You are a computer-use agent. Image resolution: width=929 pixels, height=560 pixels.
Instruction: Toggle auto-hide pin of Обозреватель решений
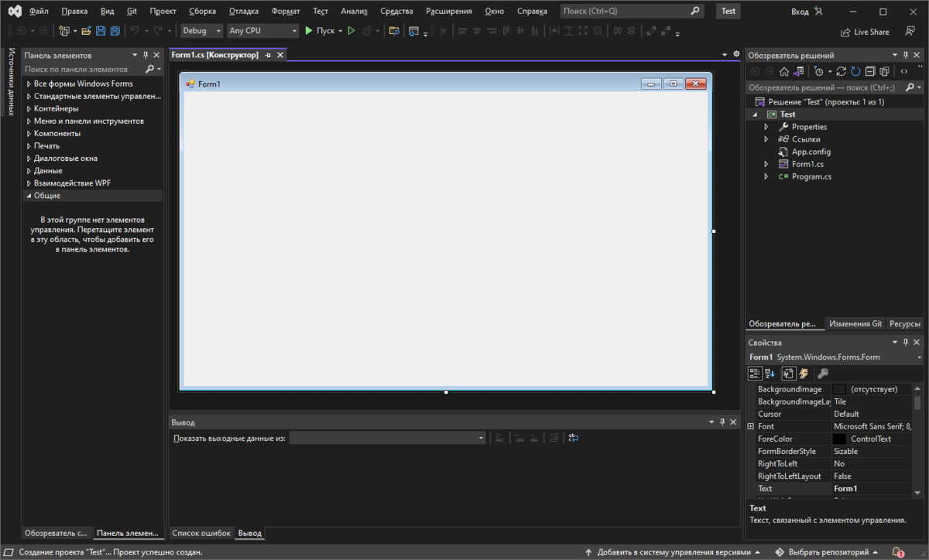coord(906,56)
